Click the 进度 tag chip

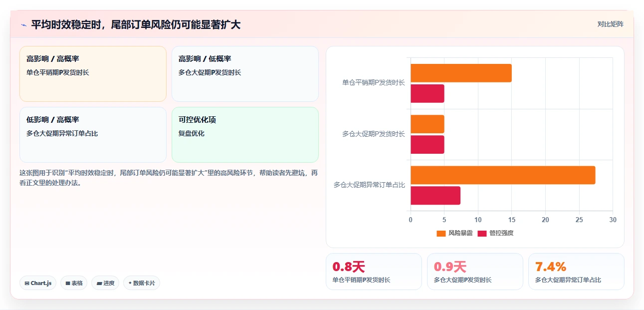[105, 283]
